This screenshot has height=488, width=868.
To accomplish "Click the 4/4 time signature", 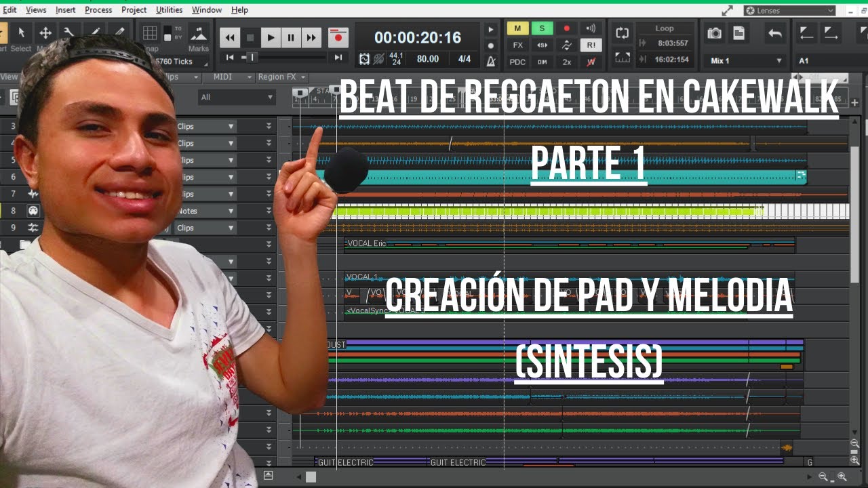I will tap(465, 59).
